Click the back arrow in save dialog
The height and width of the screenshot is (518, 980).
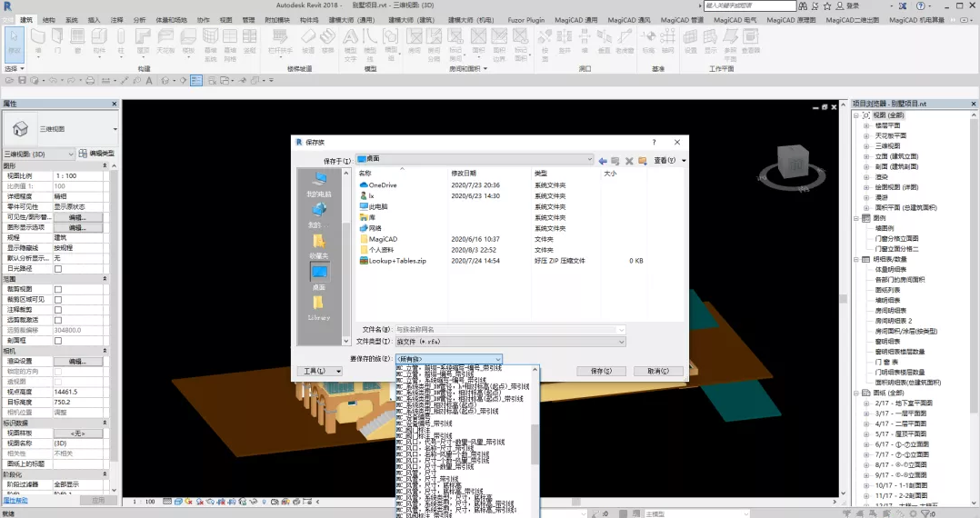(603, 160)
